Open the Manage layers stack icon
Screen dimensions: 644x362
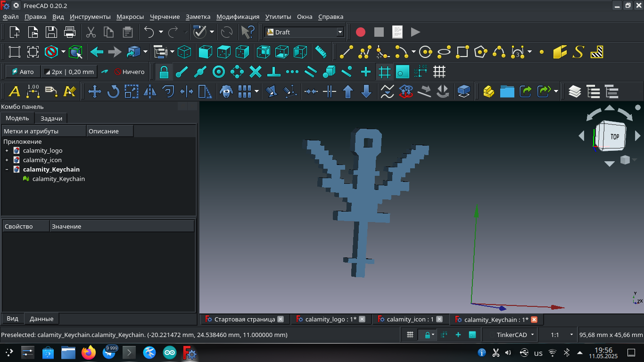(575, 91)
